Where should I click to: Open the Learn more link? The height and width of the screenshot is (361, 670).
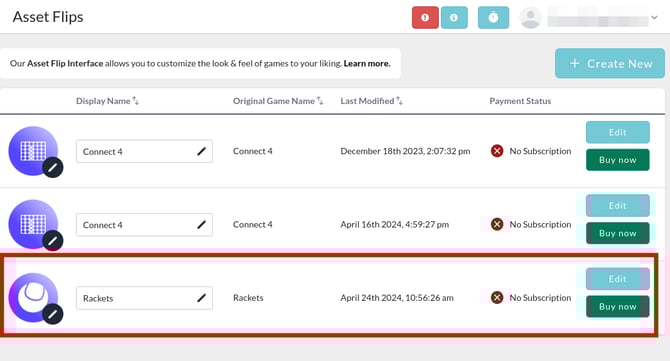click(367, 63)
